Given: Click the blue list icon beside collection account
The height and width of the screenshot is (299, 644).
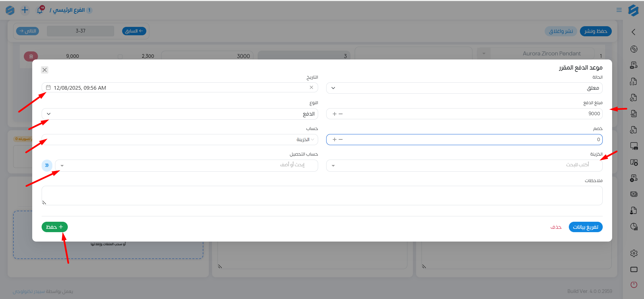Looking at the screenshot, I should click(x=47, y=165).
